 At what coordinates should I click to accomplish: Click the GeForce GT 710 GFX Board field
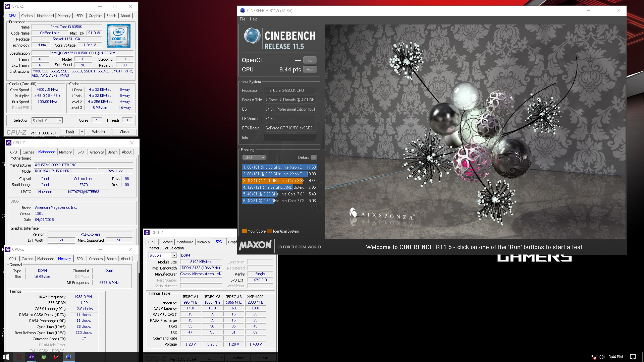click(x=290, y=128)
